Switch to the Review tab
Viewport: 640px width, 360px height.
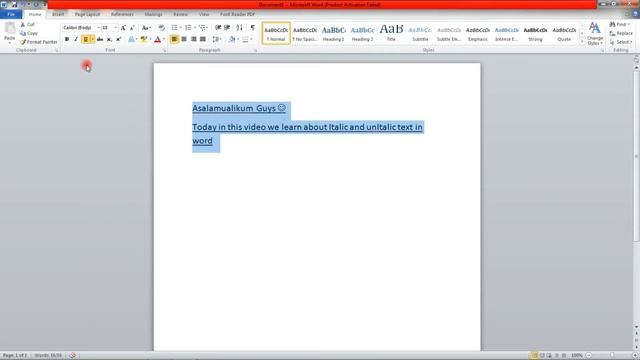tap(180, 14)
